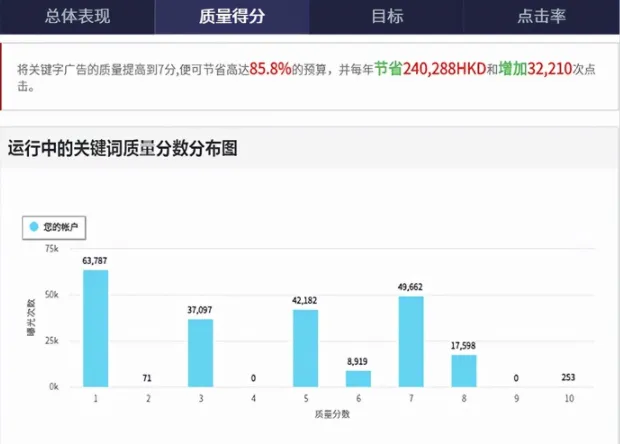
Task: Click the 253 value label
Action: pos(568,377)
